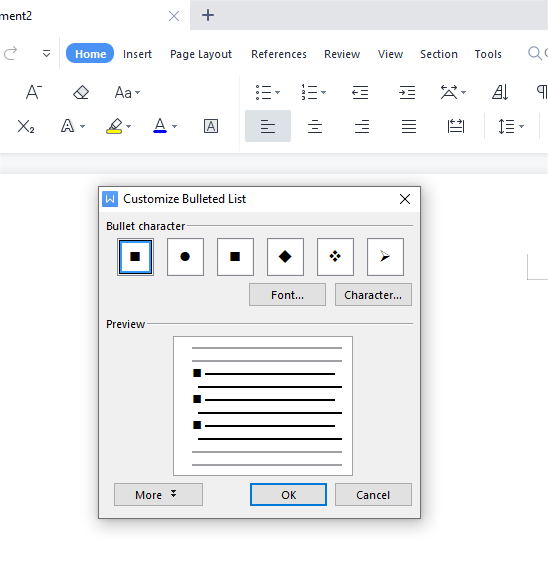Click the Asian Layout icon
The height and width of the screenshot is (570, 548).
coord(449,92)
